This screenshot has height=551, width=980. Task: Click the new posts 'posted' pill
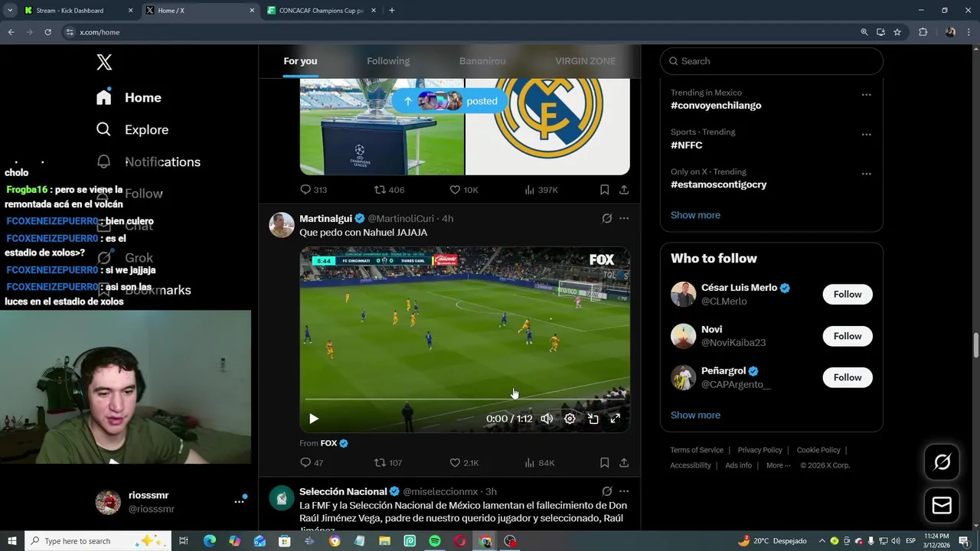[449, 101]
